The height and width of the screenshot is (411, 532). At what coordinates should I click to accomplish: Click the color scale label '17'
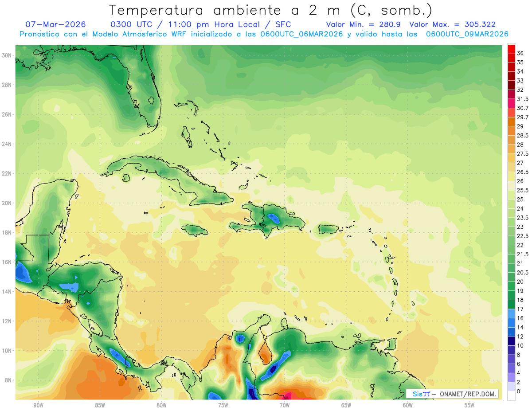pyautogui.click(x=520, y=309)
